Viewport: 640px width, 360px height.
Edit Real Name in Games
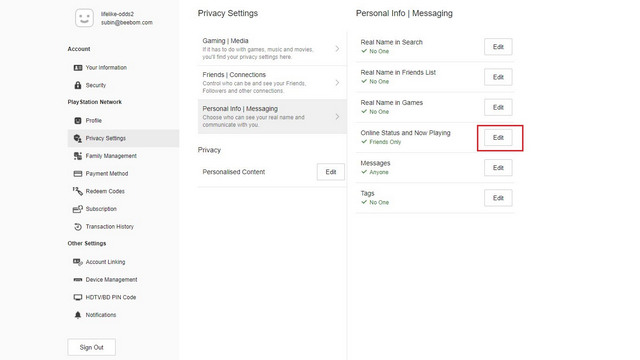point(498,107)
